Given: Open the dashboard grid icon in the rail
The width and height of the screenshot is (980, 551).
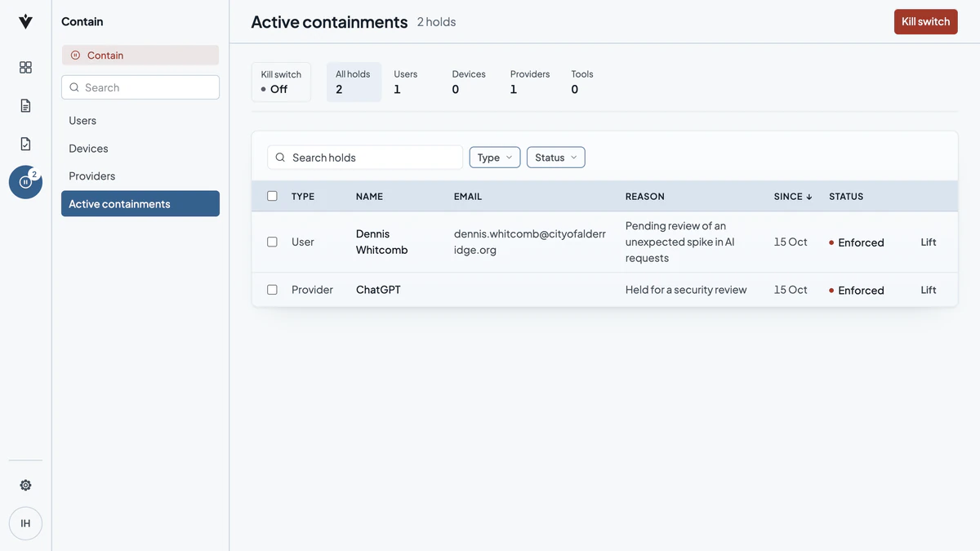Looking at the screenshot, I should [x=25, y=67].
